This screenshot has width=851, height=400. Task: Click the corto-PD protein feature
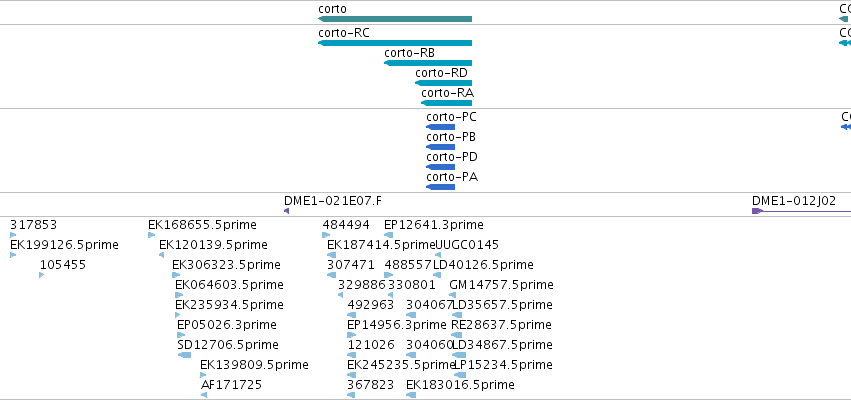point(441,167)
